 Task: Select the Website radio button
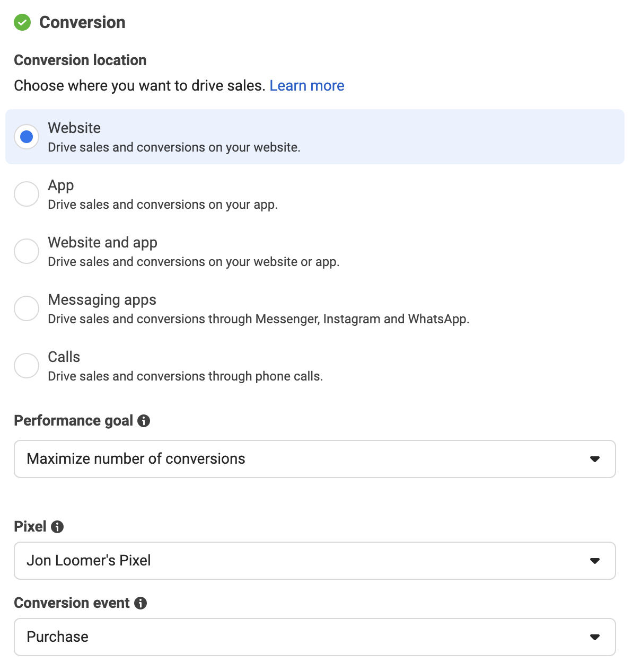26,137
